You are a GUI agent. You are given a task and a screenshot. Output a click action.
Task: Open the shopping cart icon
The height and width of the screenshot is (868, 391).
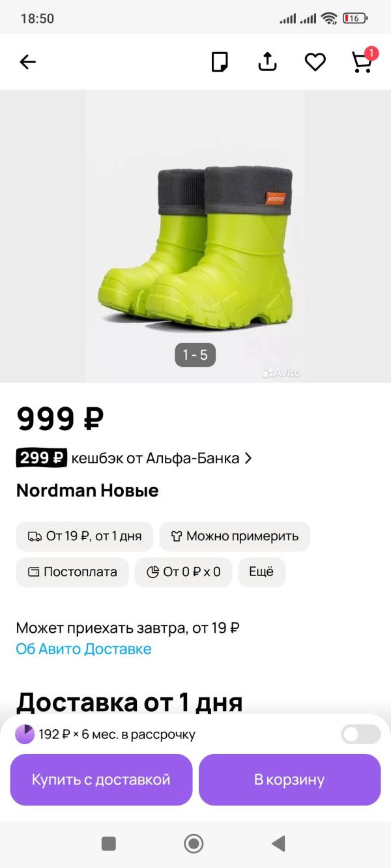364,60
